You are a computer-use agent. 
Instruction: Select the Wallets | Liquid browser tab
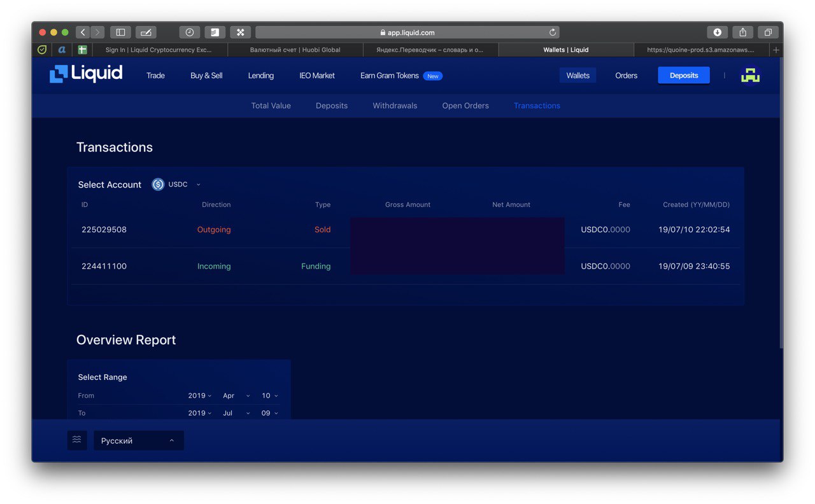coord(566,50)
